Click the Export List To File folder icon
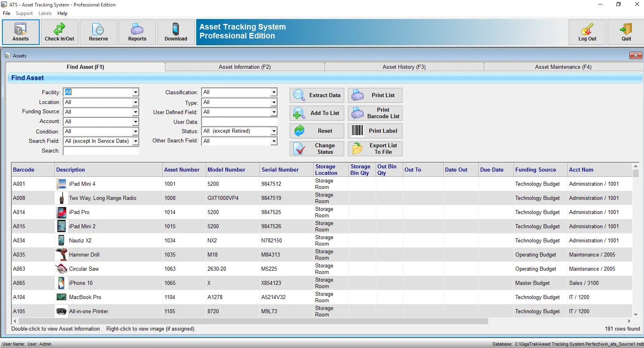Screen dimensions: 644x348 click(357, 149)
